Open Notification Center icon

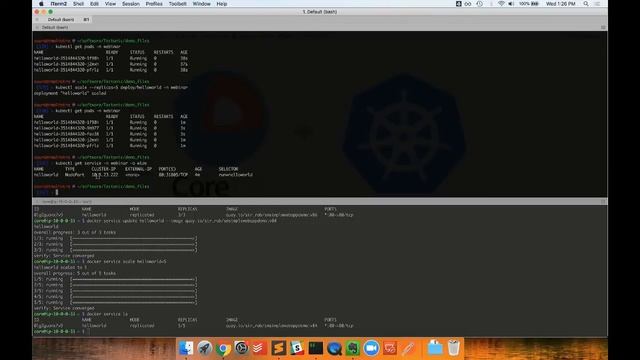click(597, 4)
